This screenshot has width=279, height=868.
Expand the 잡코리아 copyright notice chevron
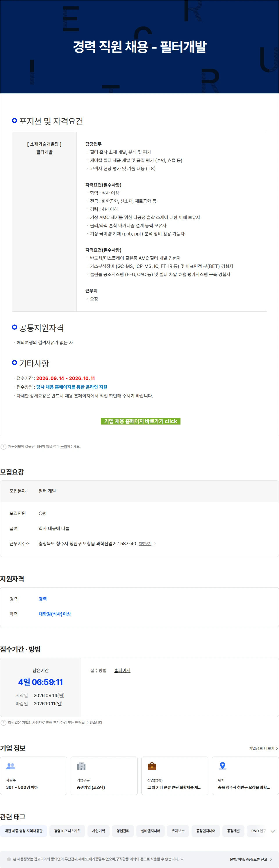pyautogui.click(x=182, y=859)
